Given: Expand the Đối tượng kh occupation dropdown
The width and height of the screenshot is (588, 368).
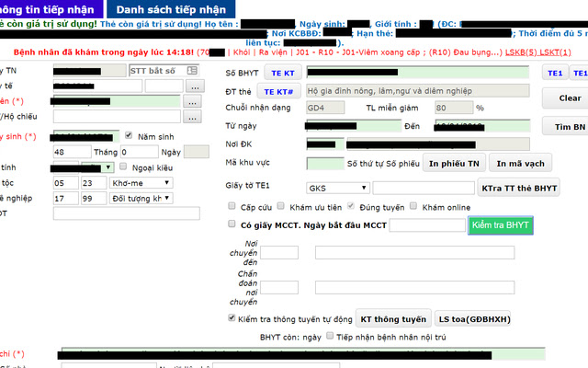Looking at the screenshot, I should tap(141, 199).
